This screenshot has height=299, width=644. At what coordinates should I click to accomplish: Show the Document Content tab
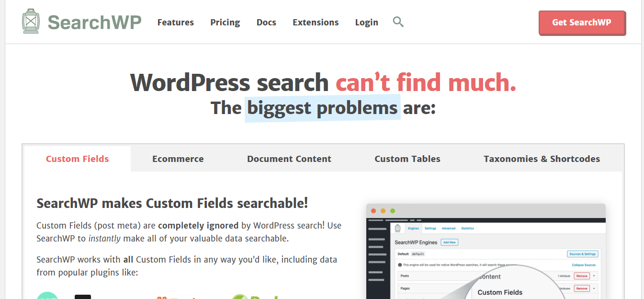tap(289, 159)
